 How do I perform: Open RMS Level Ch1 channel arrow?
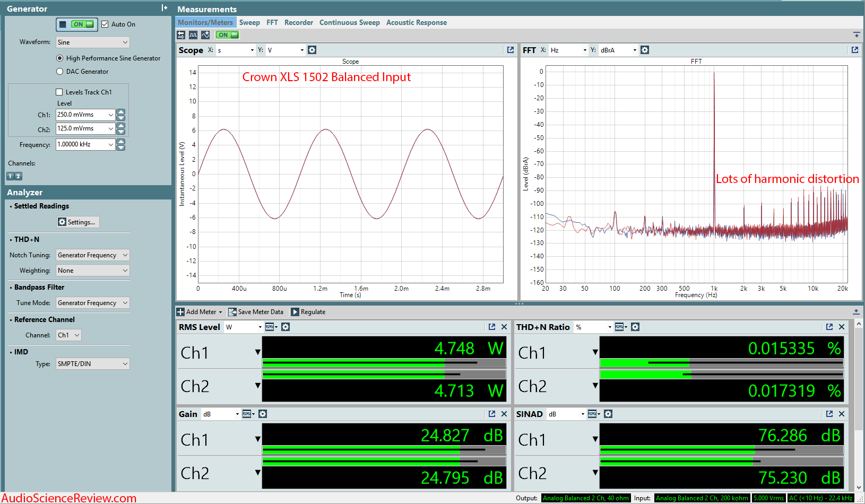point(257,352)
